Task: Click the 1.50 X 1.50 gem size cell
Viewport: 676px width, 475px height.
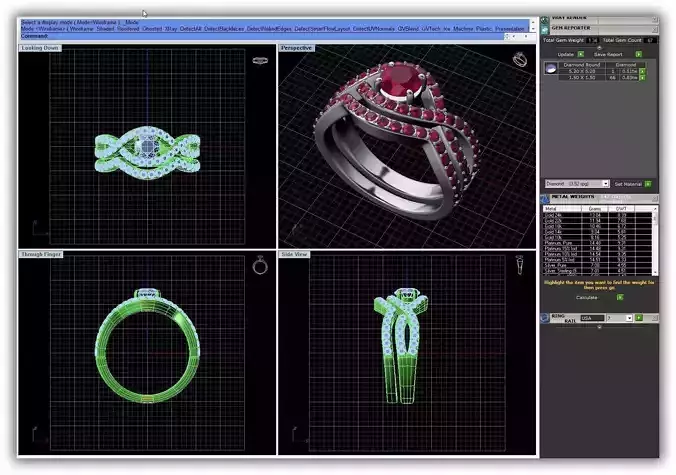Action: click(582, 78)
